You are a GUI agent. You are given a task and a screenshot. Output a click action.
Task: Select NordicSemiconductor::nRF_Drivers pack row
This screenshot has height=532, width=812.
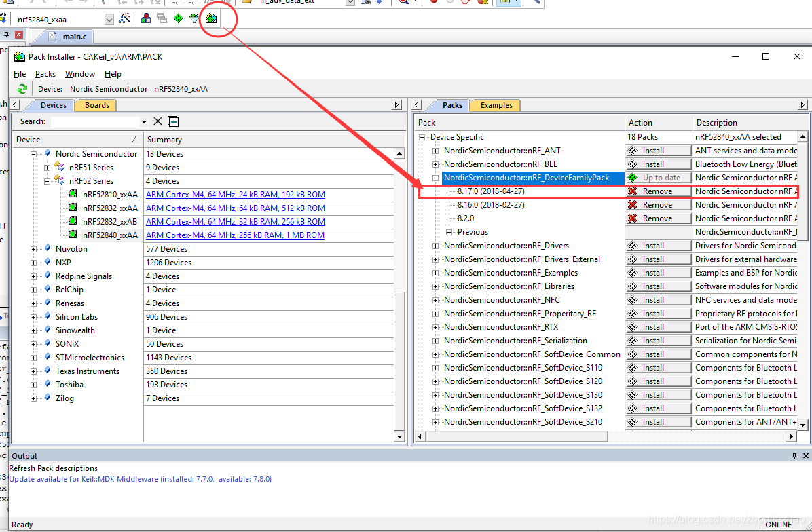506,246
